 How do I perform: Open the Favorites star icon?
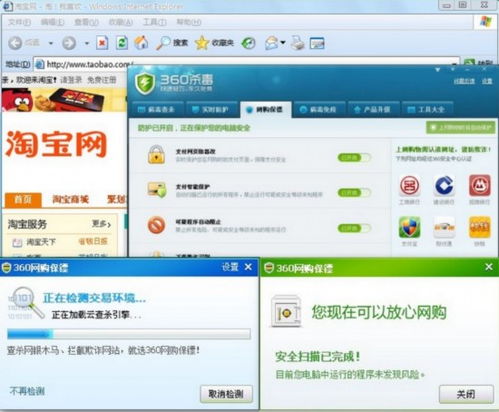[x=202, y=43]
